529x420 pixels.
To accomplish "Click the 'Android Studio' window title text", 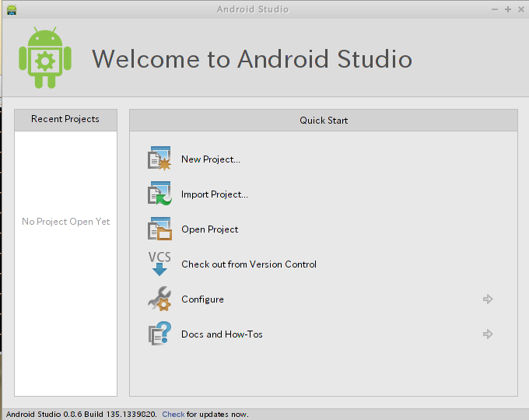I will tap(253, 9).
